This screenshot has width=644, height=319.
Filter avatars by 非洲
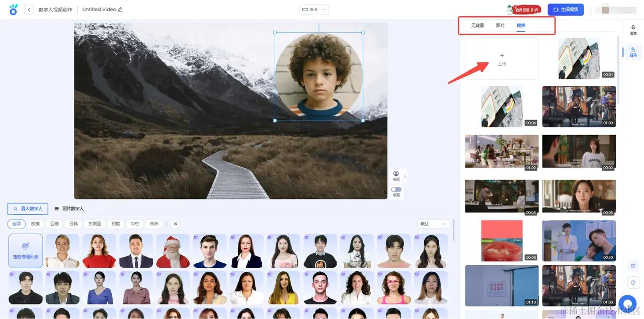pyautogui.click(x=153, y=224)
